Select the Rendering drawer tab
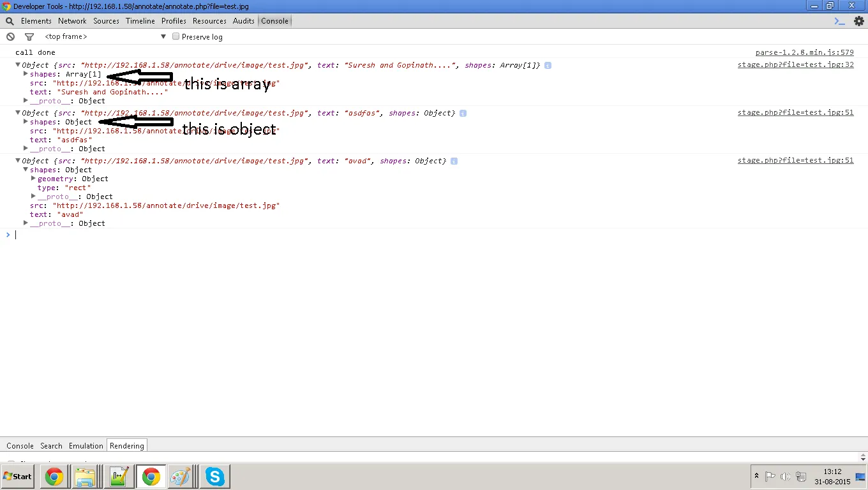 127,446
